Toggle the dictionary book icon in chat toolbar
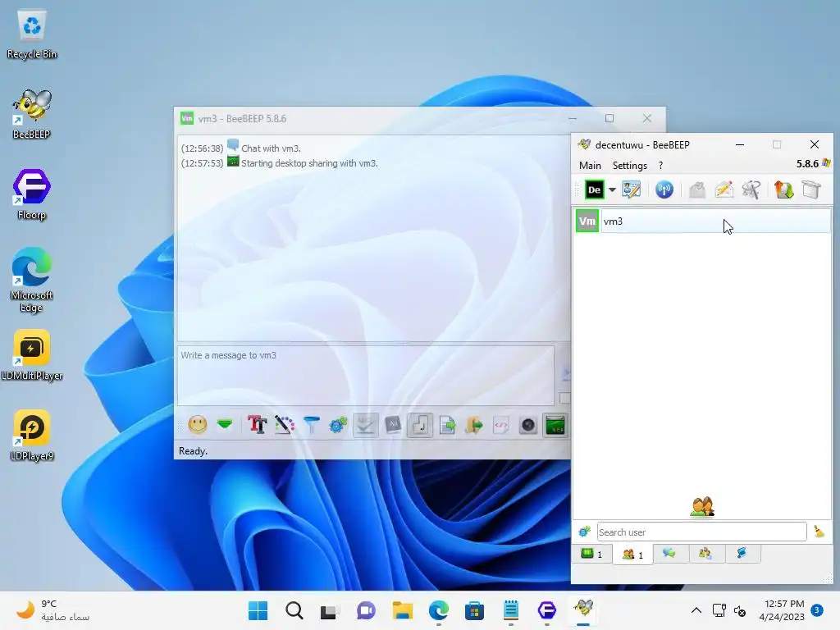This screenshot has width=840, height=630. (x=393, y=426)
